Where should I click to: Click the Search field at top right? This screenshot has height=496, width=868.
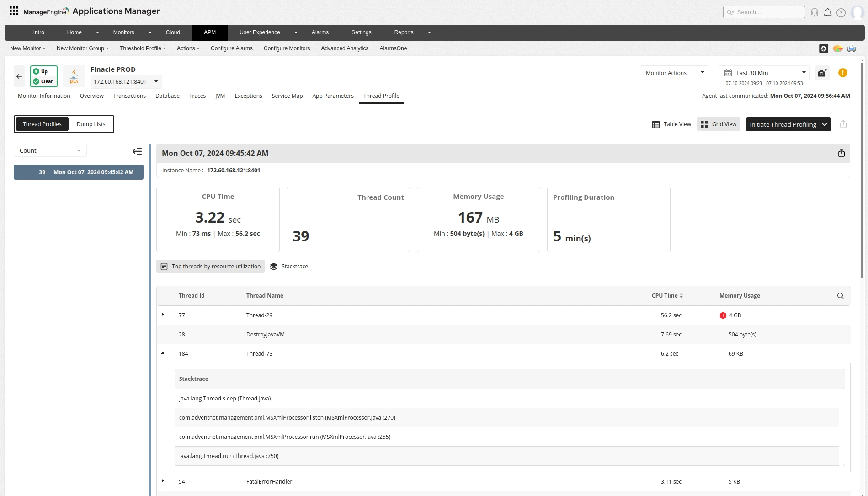click(x=763, y=12)
